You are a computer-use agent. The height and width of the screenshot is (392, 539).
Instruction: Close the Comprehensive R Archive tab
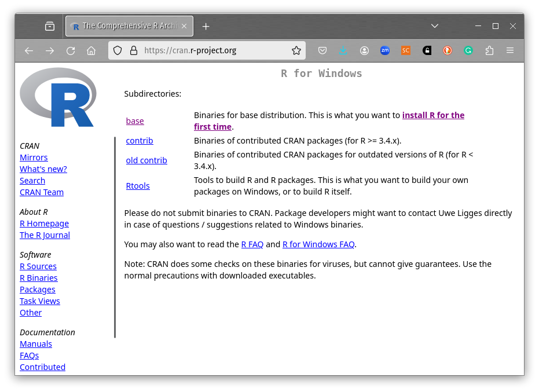pyautogui.click(x=185, y=26)
